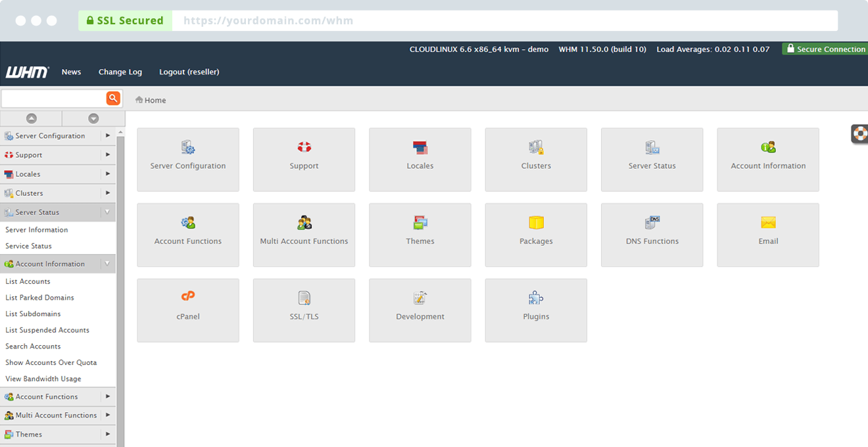The width and height of the screenshot is (868, 447).
Task: Open List Subdomains link
Action: 33,314
